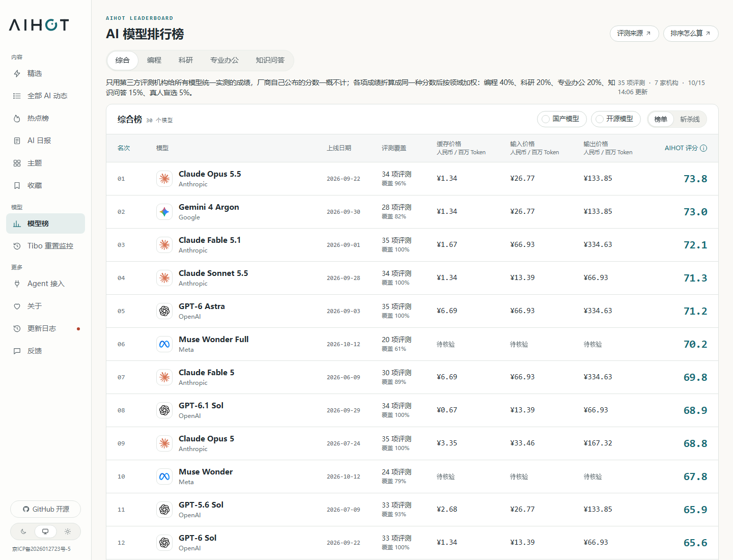
Task: Switch to the 科研 tab
Action: click(x=186, y=60)
